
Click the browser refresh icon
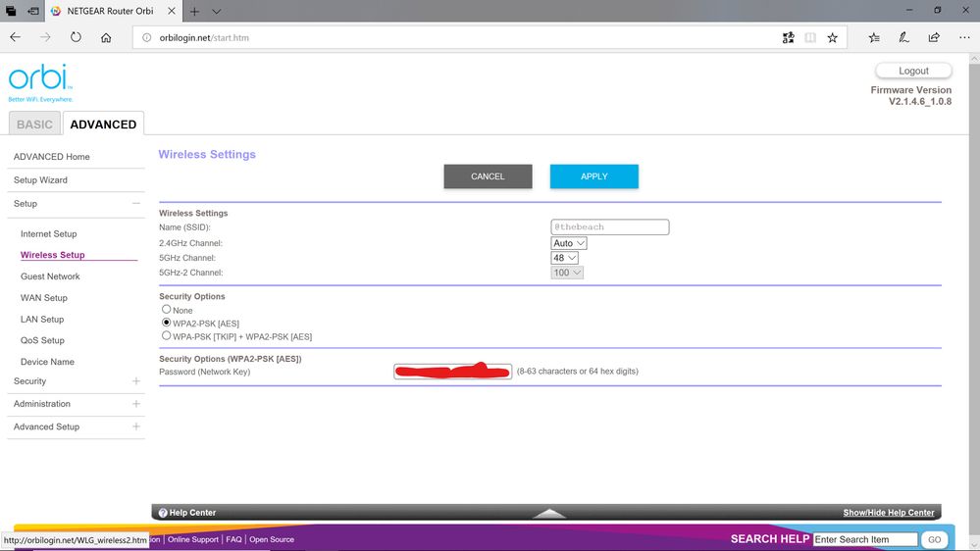tap(76, 38)
